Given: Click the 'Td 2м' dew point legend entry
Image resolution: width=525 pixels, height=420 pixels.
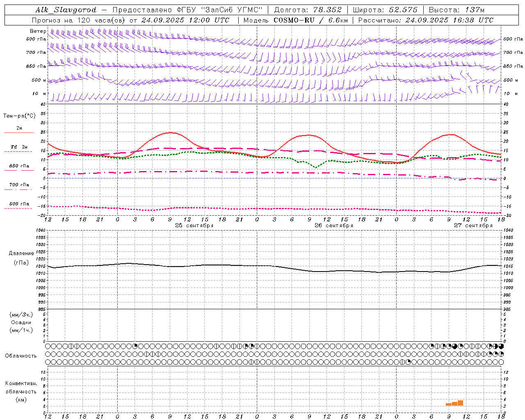Looking at the screenshot, I should pyautogui.click(x=19, y=147).
